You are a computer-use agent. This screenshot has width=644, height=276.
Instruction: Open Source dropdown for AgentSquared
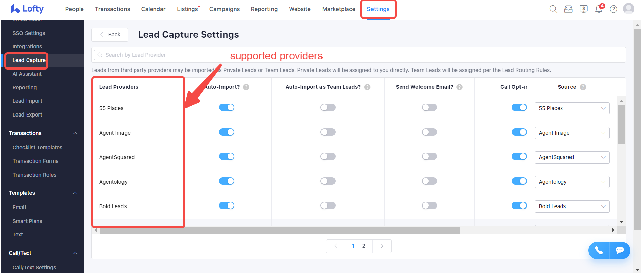click(x=572, y=157)
